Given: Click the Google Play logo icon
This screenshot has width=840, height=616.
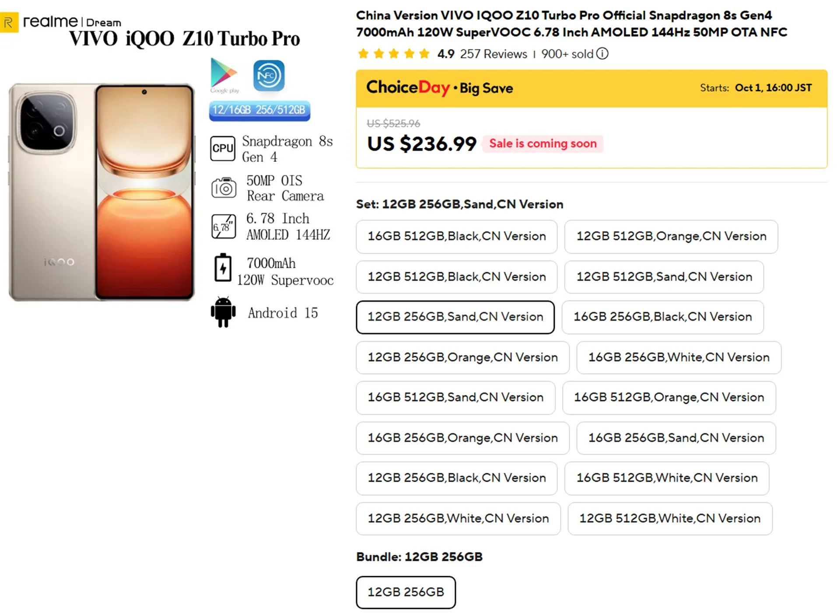Looking at the screenshot, I should [224, 75].
